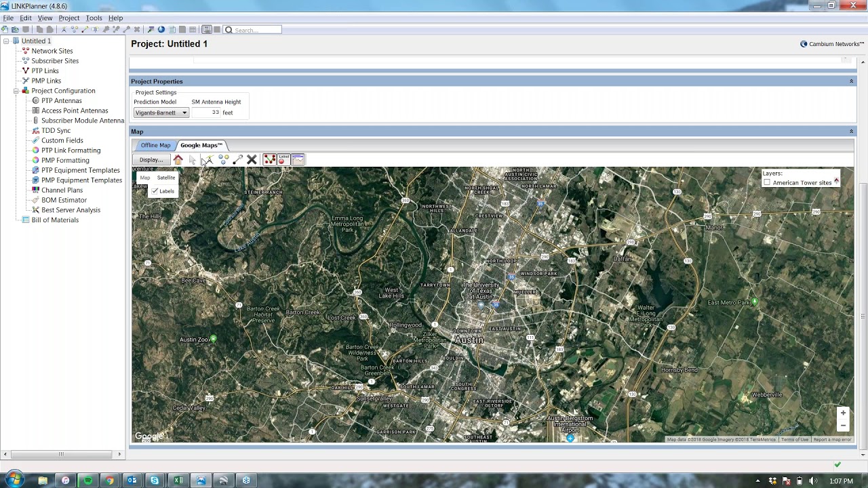
Task: Click the highlighted save-view toolbar button beside Search
Action: point(208,30)
